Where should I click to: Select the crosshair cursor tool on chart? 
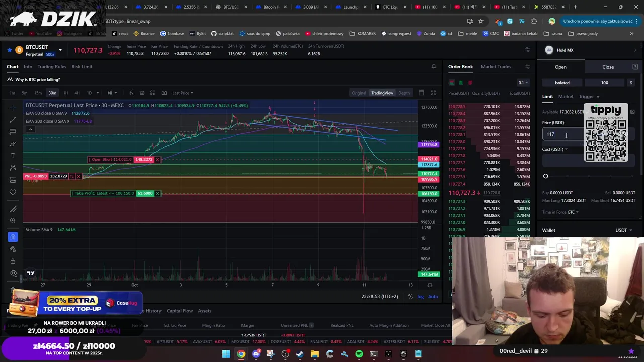pyautogui.click(x=13, y=108)
